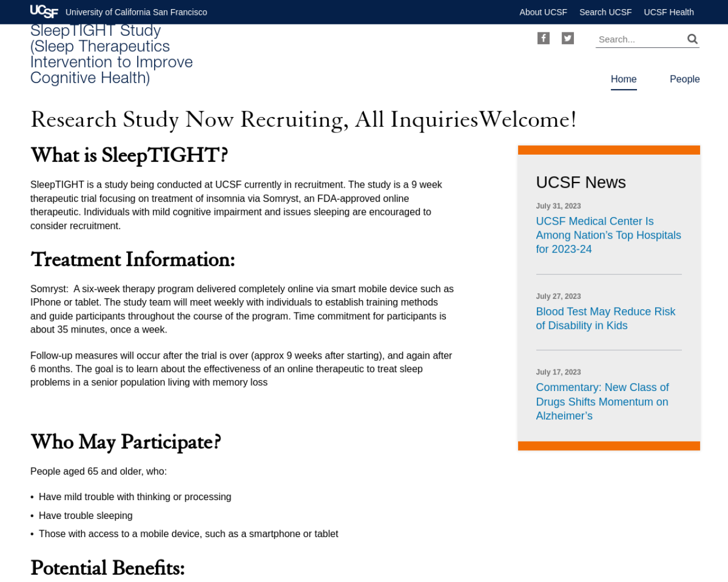Image resolution: width=728 pixels, height=582 pixels.
Task: Click the paragraph starting 'SleepTIGHT is a study'
Action: coord(236,205)
